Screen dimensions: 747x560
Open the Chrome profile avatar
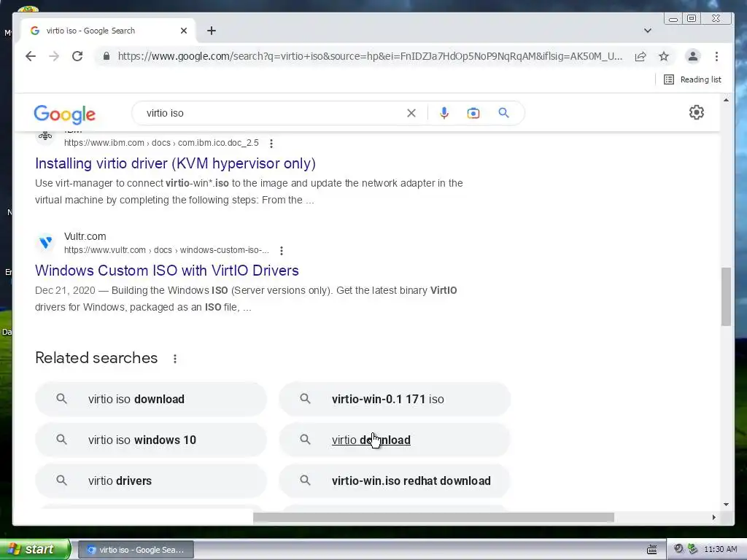click(x=693, y=56)
